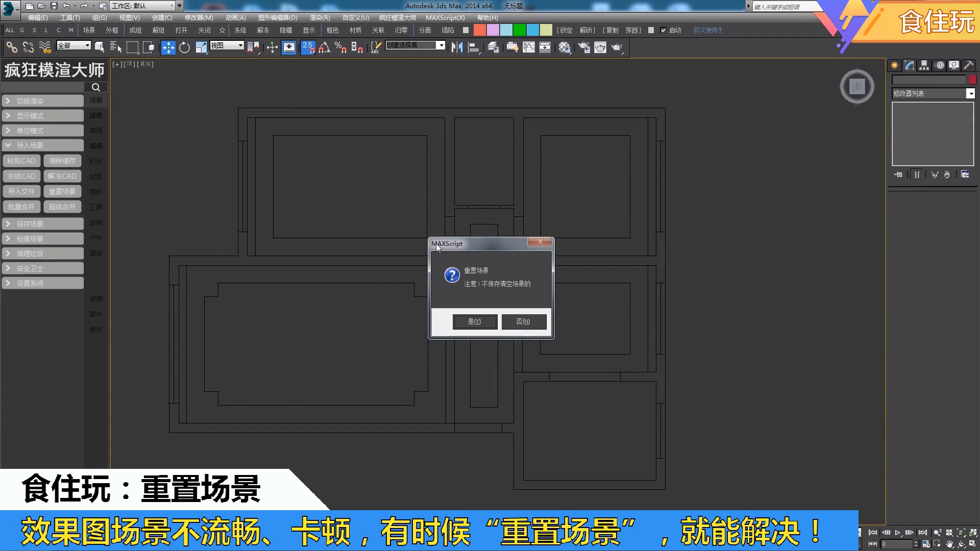This screenshot has height=551, width=980.
Task: Select the Select and Scale tool
Action: [201, 47]
